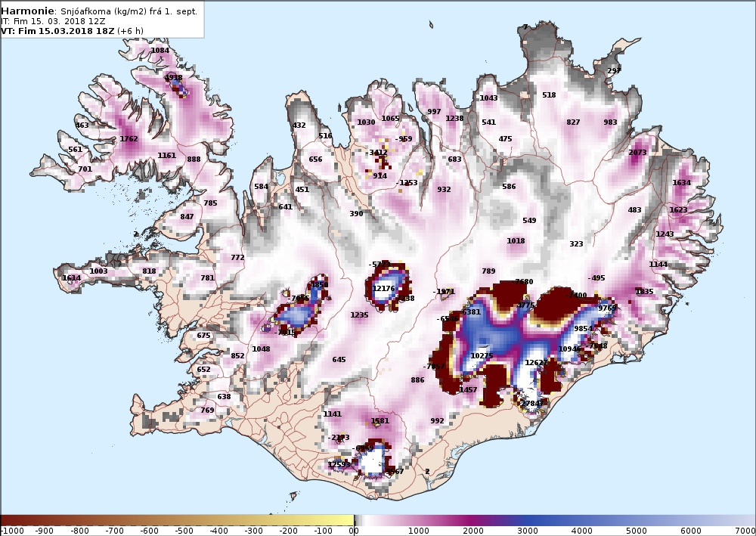Click the map value 1084
Screen dimensions: 756x536
coord(160,50)
